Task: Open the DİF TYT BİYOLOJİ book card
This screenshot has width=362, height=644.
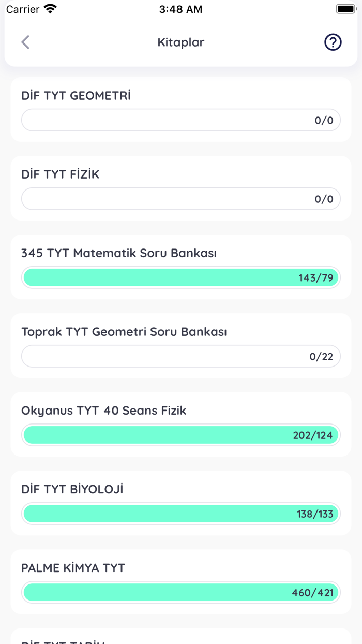Action: [180, 503]
